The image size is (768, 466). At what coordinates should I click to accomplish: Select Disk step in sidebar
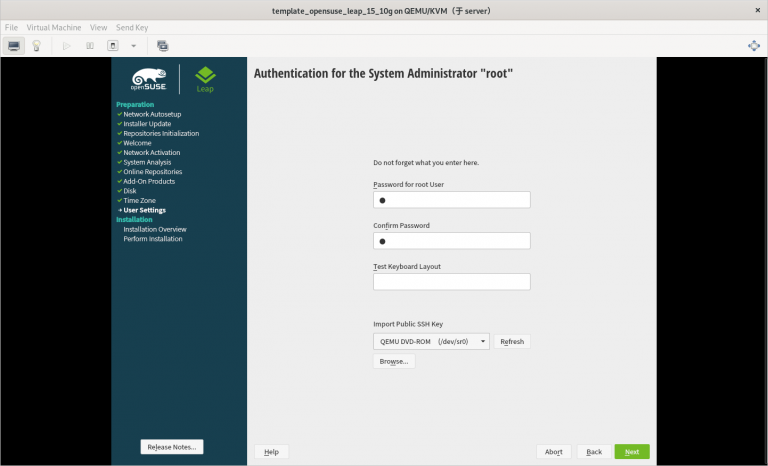pyautogui.click(x=130, y=191)
